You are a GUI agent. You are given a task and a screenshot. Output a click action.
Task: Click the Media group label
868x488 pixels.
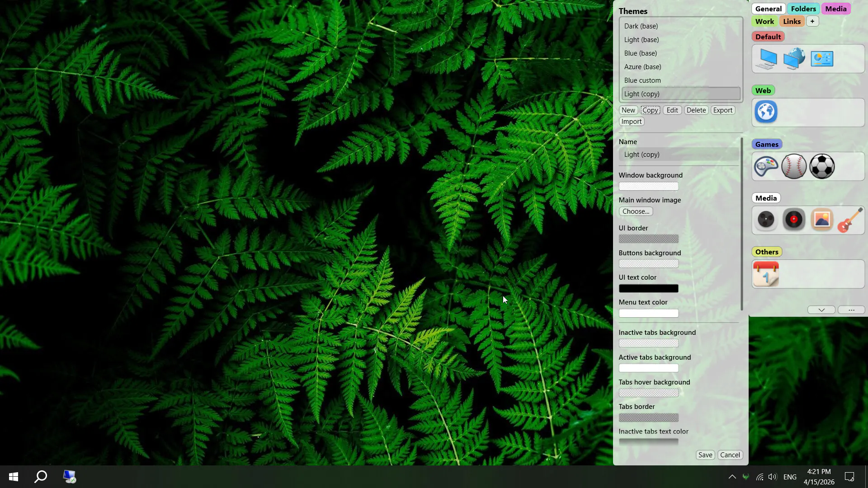pyautogui.click(x=766, y=198)
